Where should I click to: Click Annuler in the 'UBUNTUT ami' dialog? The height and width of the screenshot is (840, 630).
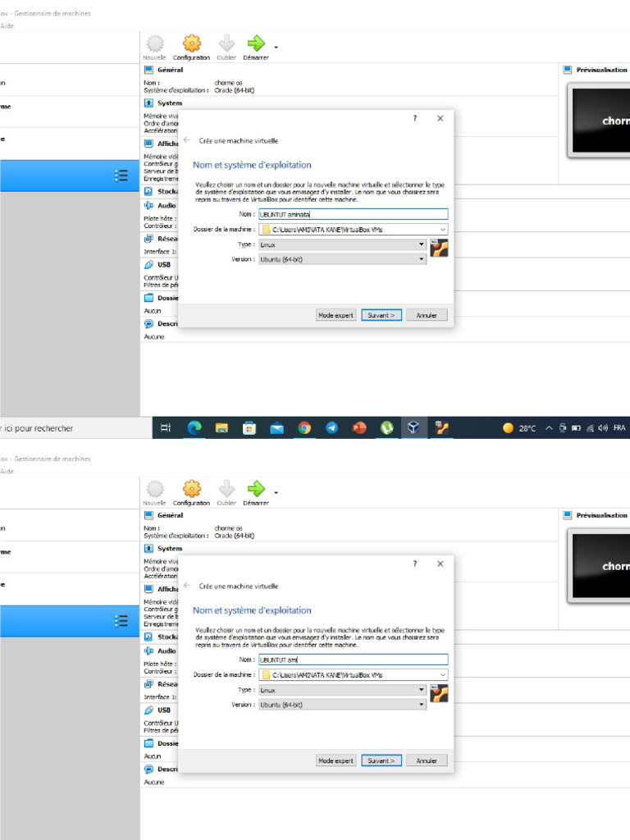(427, 760)
